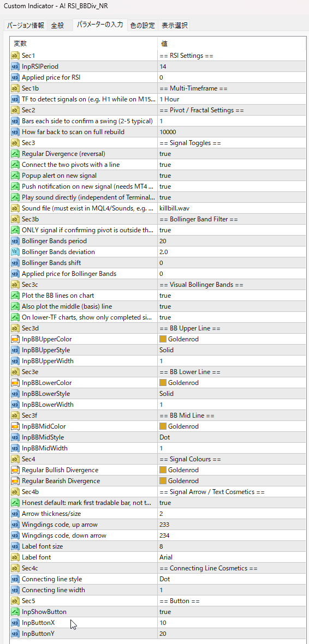
Task: Toggle the InpShowButton true value
Action: click(231, 612)
